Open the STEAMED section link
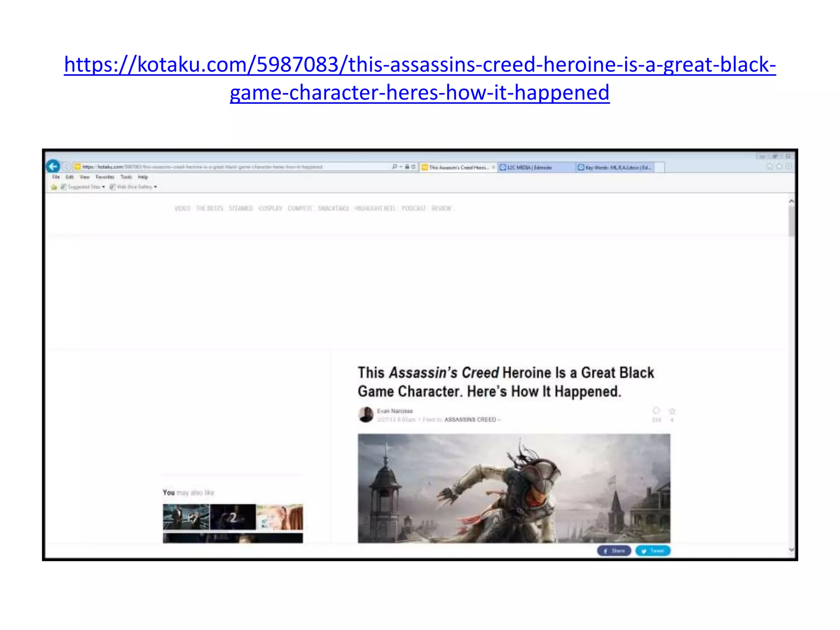Screen dimensions: 840x630 (x=241, y=208)
